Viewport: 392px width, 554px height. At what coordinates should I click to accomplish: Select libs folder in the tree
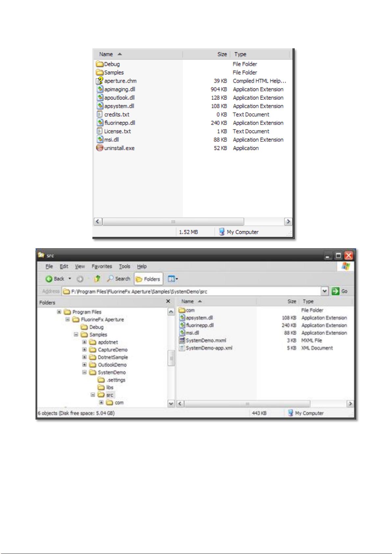coord(106,387)
